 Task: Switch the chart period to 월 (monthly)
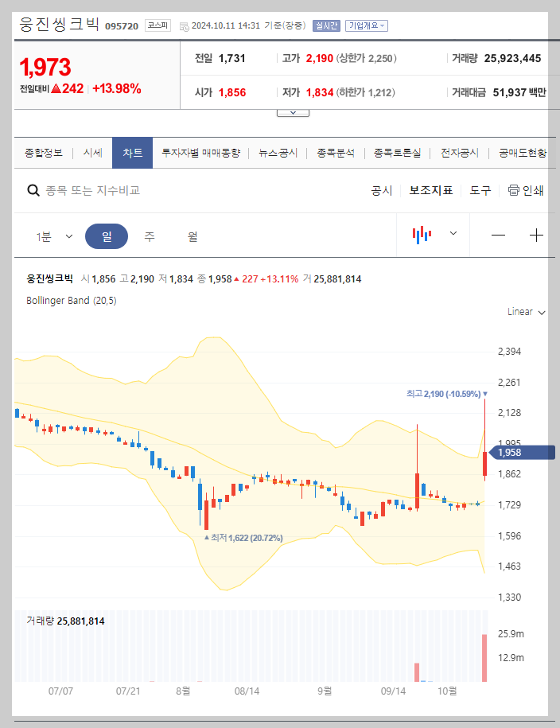pyautogui.click(x=191, y=235)
